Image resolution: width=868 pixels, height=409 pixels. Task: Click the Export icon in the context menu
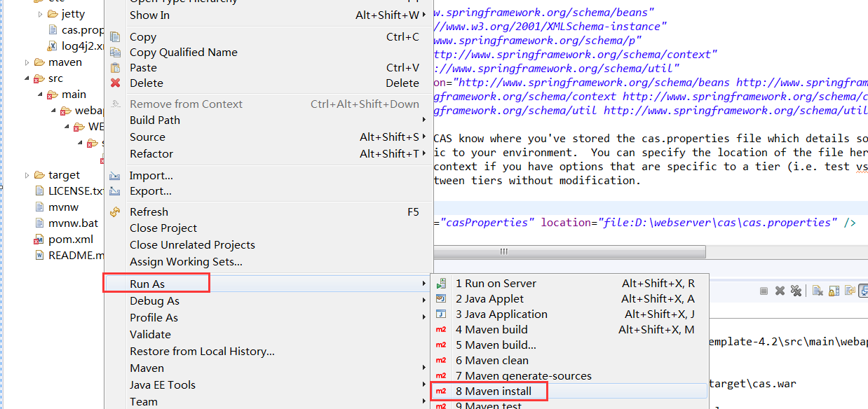click(x=116, y=191)
